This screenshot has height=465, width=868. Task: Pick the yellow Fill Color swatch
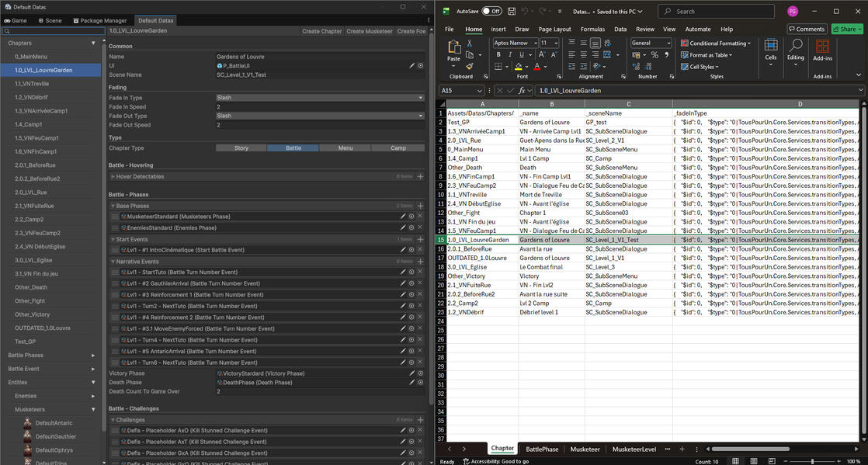pos(519,68)
